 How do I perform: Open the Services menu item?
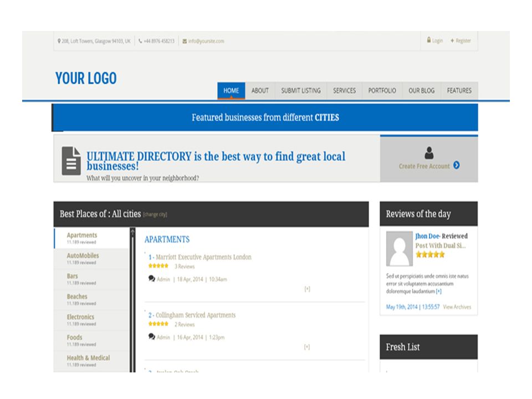(344, 90)
